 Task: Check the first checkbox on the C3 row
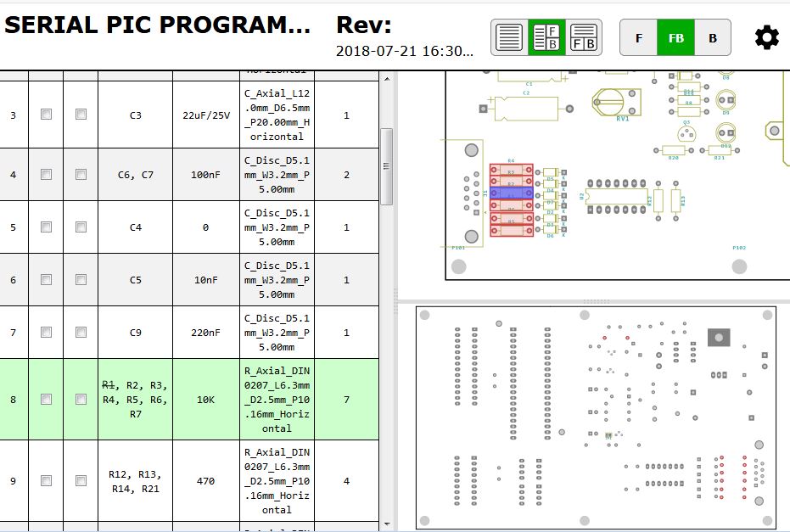45,114
